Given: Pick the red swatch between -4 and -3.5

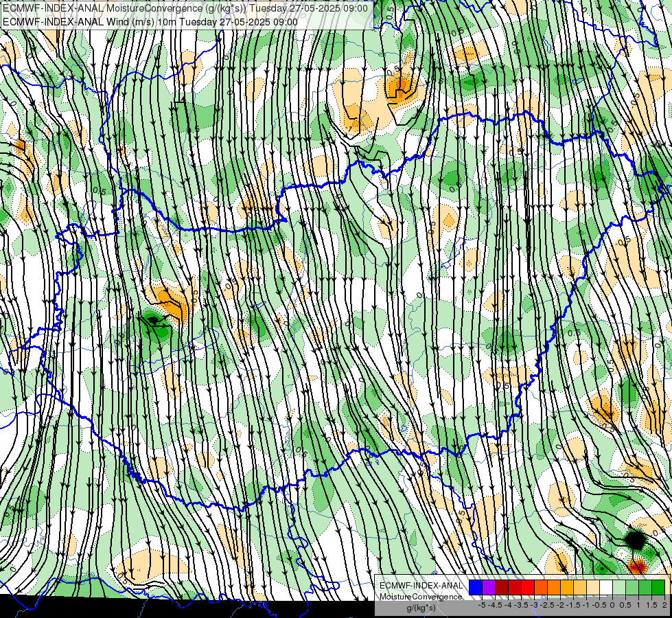Looking at the screenshot, I should coord(515,588).
